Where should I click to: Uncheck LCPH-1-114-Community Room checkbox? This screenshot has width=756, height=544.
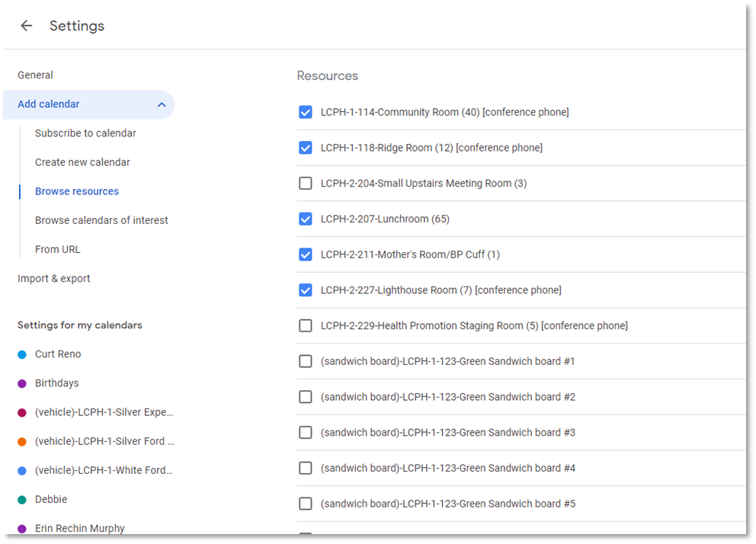click(x=306, y=112)
